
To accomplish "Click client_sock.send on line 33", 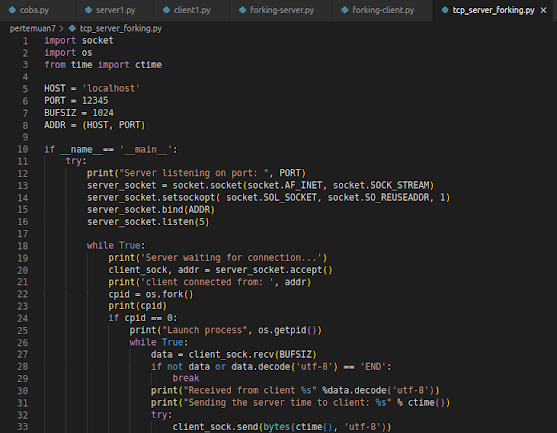I will [215, 427].
